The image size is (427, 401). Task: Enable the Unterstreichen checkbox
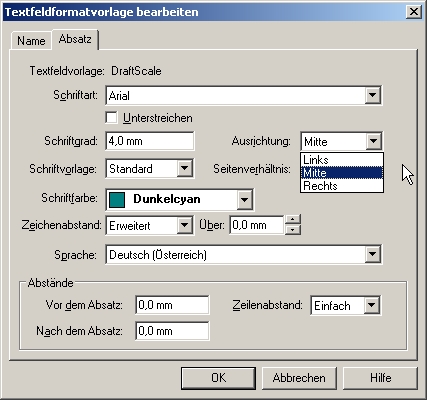[x=111, y=118]
